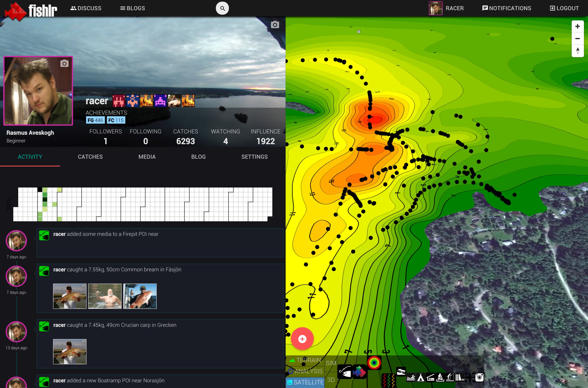The width and height of the screenshot is (588, 388).
Task: Click the tent camping POI icon
Action: click(x=420, y=377)
